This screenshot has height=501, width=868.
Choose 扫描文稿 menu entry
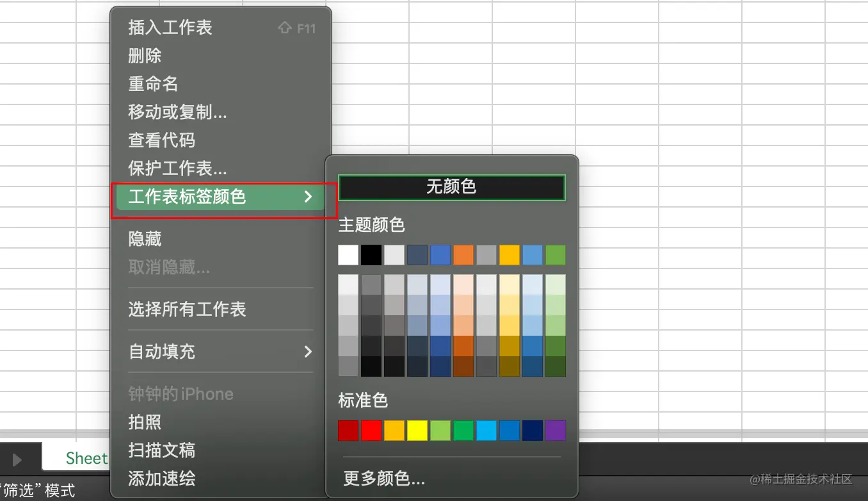point(221,450)
